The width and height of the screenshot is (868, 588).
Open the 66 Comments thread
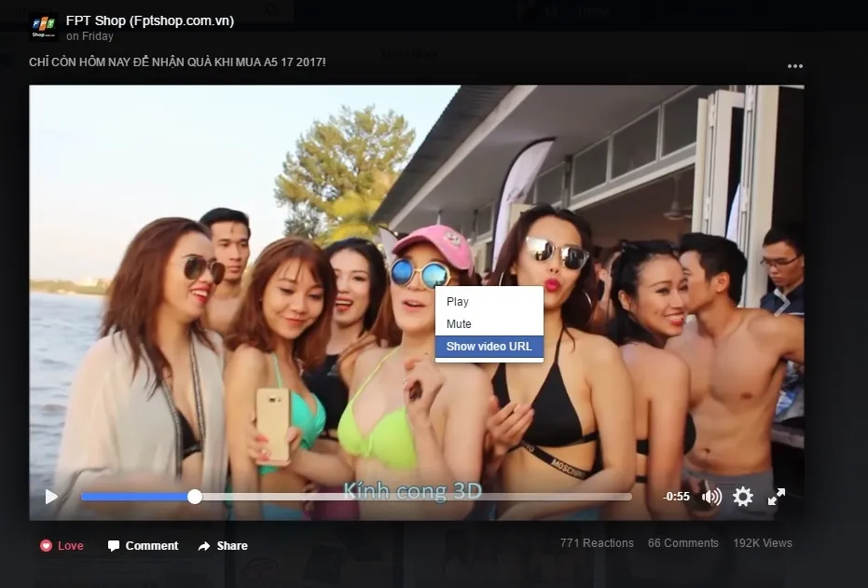(682, 542)
